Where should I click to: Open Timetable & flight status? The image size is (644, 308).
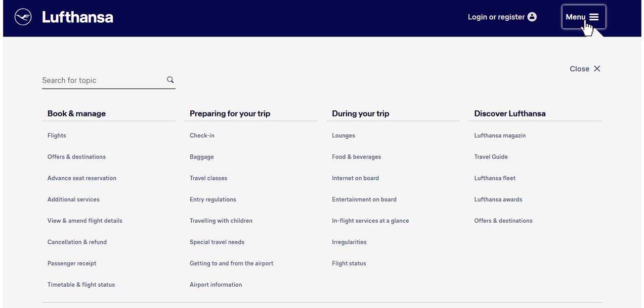81,285
